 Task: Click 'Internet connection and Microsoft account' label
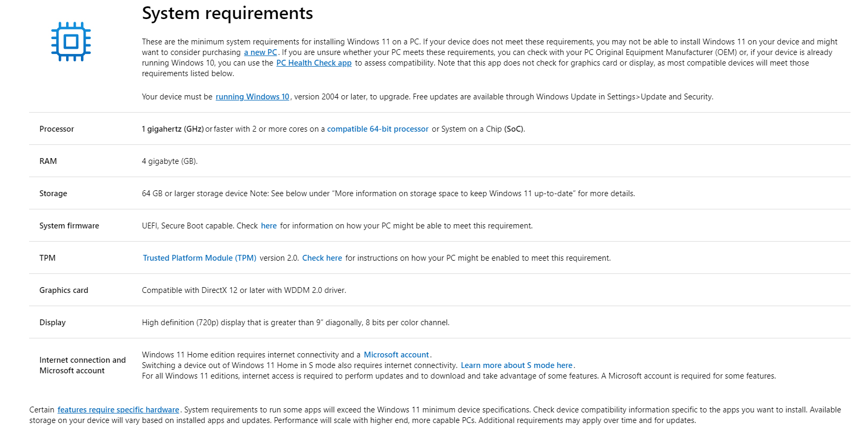83,365
